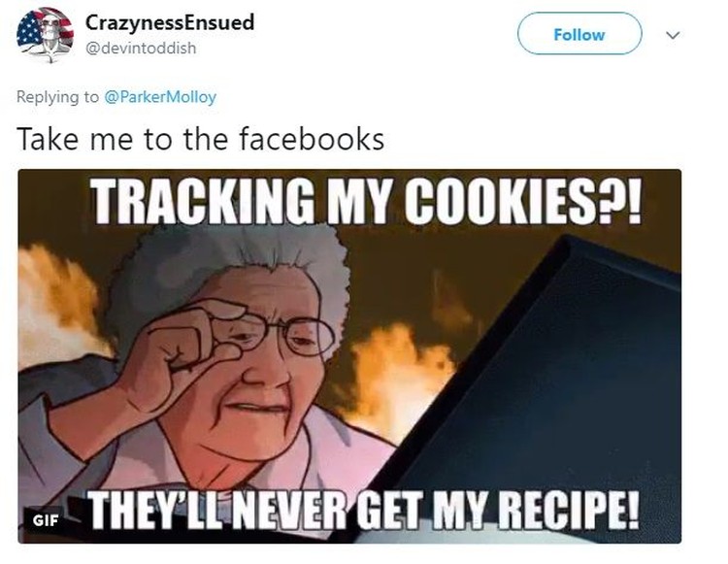Click the 'TRACKING MY COOKIES?!' caption
The width and height of the screenshot is (728, 564).
click(x=367, y=201)
